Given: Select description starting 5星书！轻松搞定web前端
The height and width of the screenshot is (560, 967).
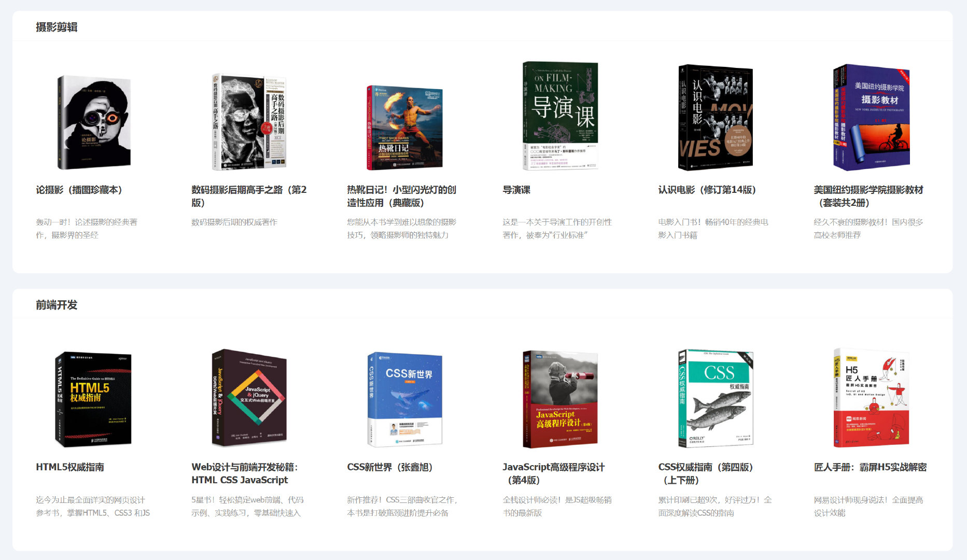Looking at the screenshot, I should click(x=247, y=506).
